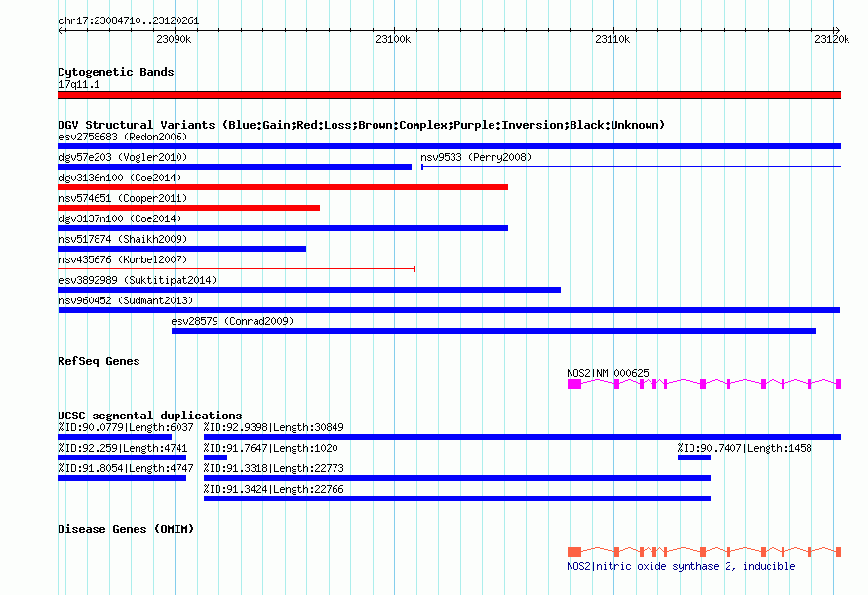Click the 23100k ruler tick label
This screenshot has height=595, width=868.
(x=393, y=39)
